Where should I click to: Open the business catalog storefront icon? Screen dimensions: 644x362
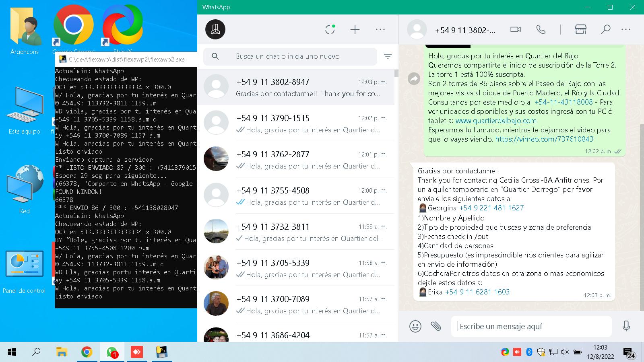click(x=580, y=29)
